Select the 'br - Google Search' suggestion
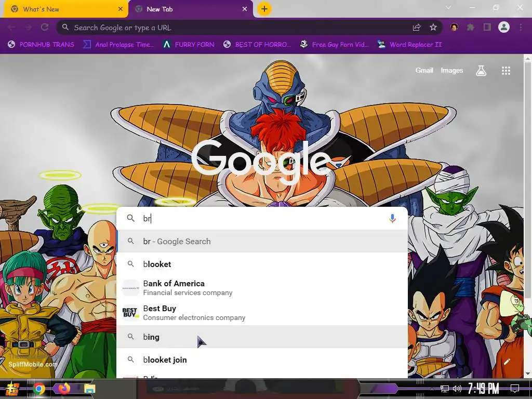This screenshot has width=532, height=399. click(x=262, y=241)
